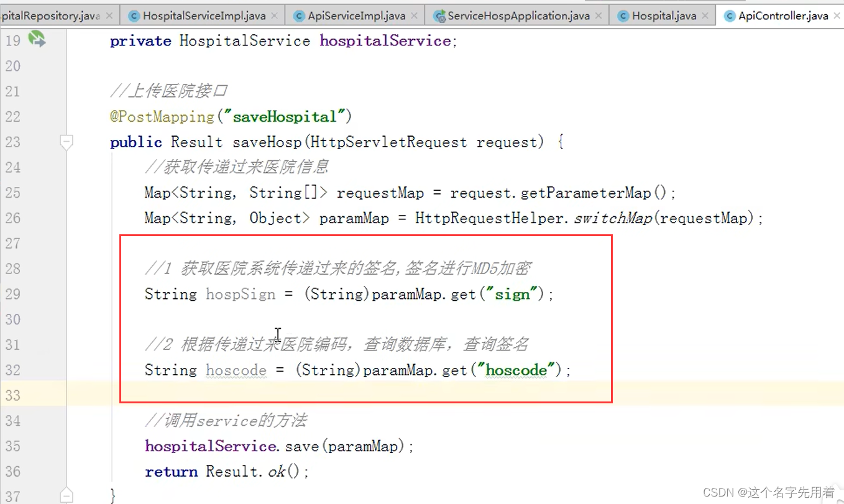The width and height of the screenshot is (844, 504).
Task: Click Hospital.java class file icon
Action: point(622,16)
